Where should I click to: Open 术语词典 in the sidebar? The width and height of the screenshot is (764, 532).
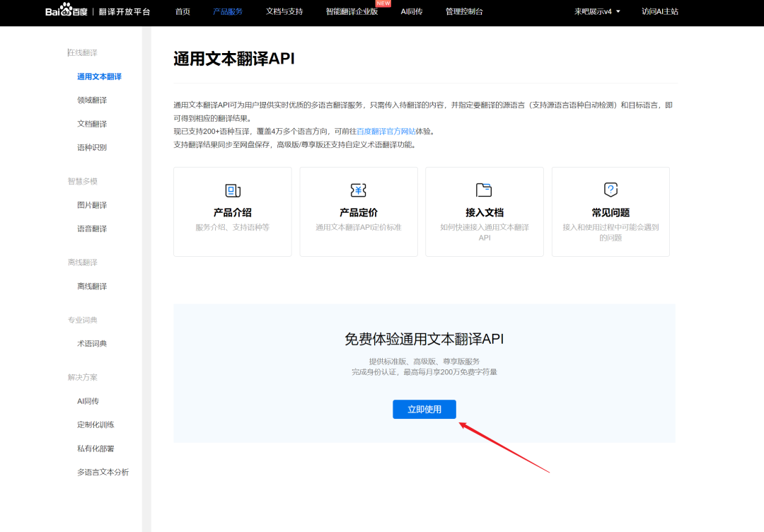point(92,343)
